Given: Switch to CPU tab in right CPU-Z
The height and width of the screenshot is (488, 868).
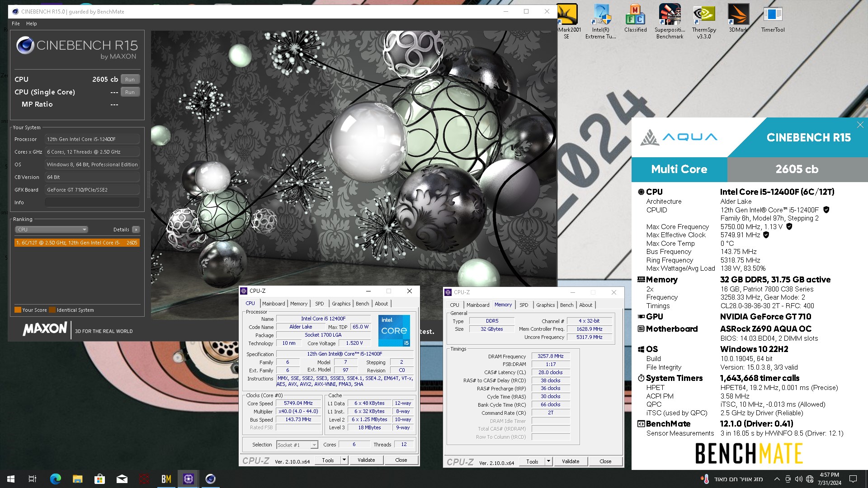Looking at the screenshot, I should 454,305.
